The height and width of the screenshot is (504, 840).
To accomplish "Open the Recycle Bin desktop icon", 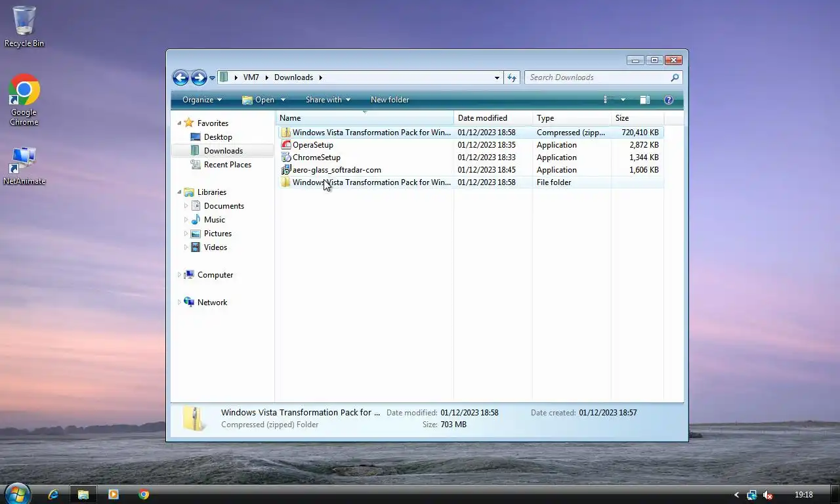I will 24,27.
